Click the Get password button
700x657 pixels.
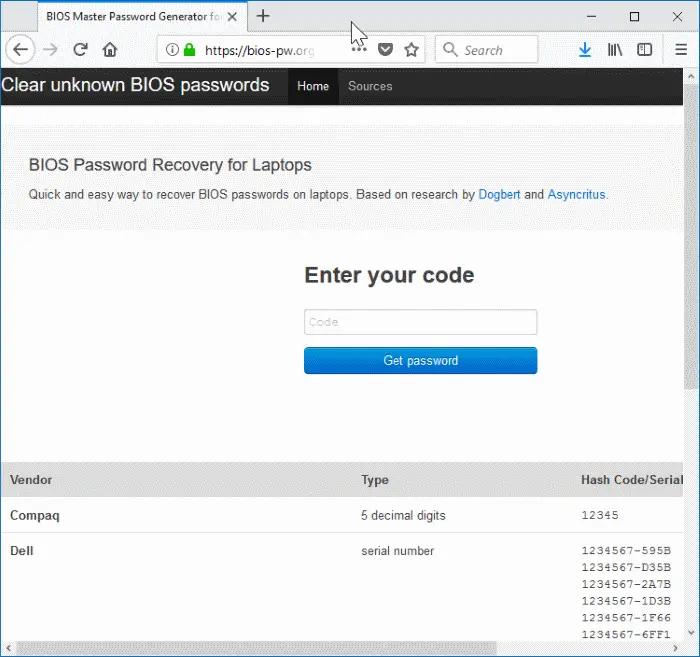click(421, 361)
